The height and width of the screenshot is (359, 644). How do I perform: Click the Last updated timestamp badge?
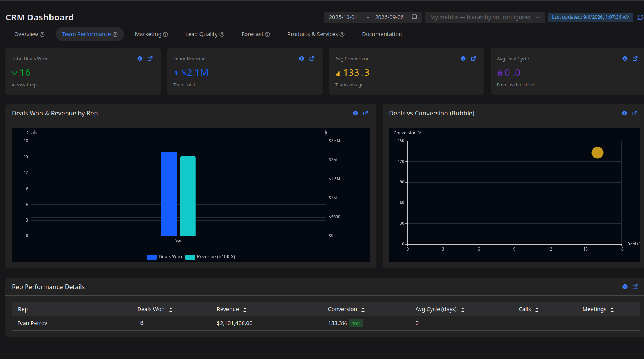coord(591,17)
